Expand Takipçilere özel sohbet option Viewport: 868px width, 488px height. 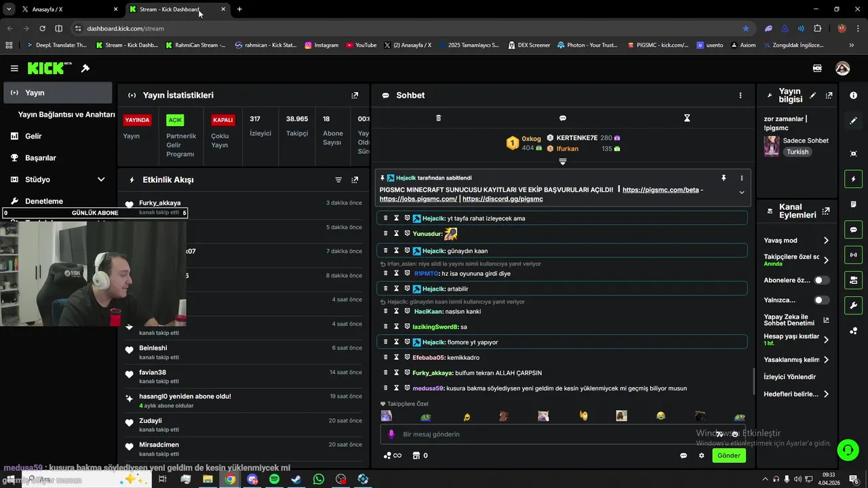point(826,260)
